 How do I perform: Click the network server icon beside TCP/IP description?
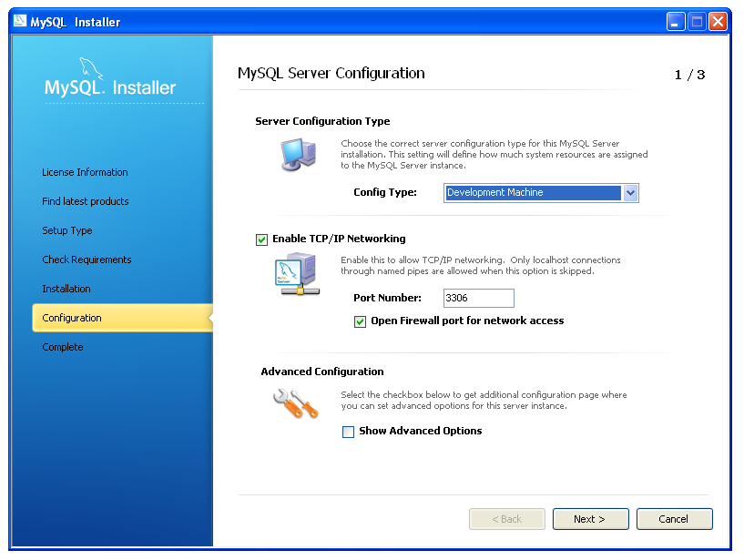point(298,274)
